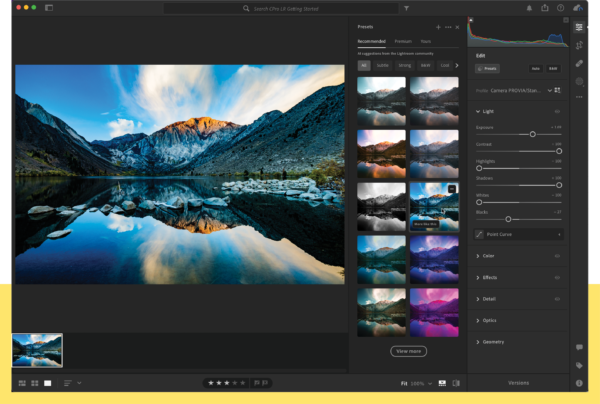Flag photo as rejected

[265, 383]
